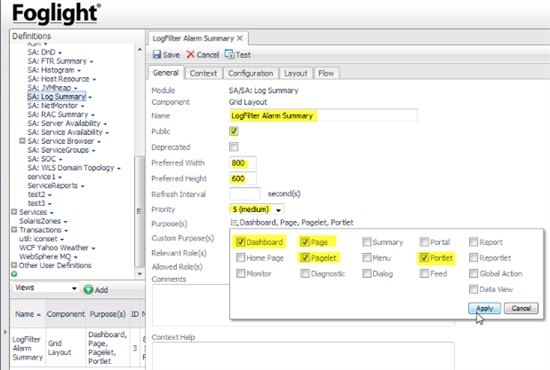Viewport: 550px width, 370px height.
Task: Check the Global Action checkbox
Action: point(473,273)
